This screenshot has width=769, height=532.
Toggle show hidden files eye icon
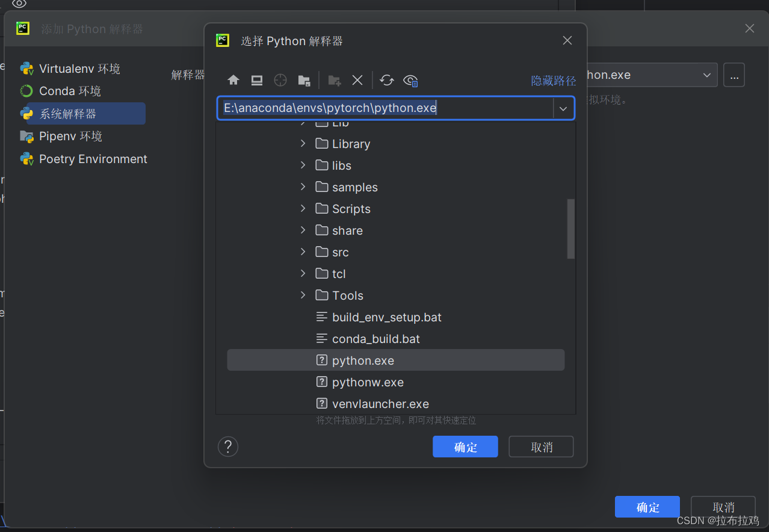click(x=410, y=81)
